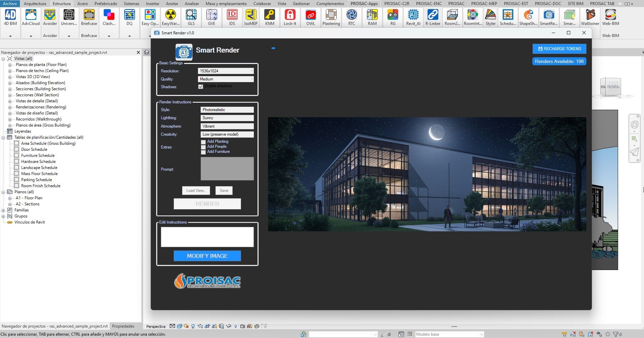Open the Styler tool in ribbon

490,17
